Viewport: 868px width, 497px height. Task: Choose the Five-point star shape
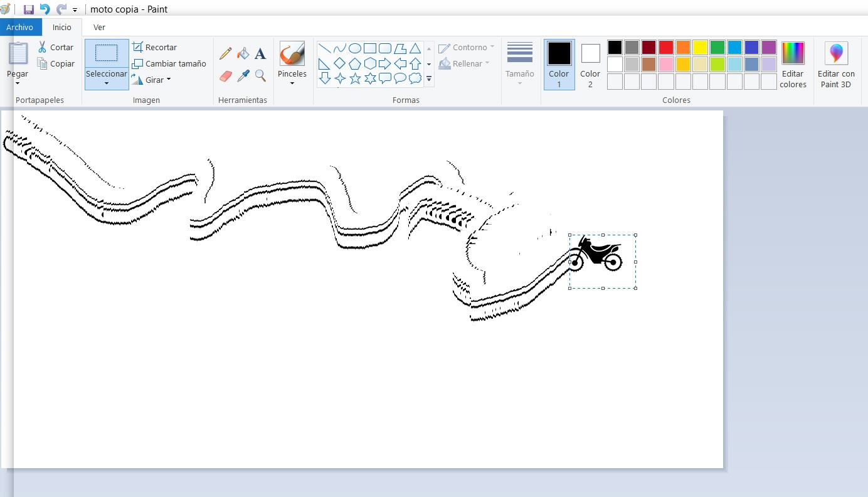355,78
